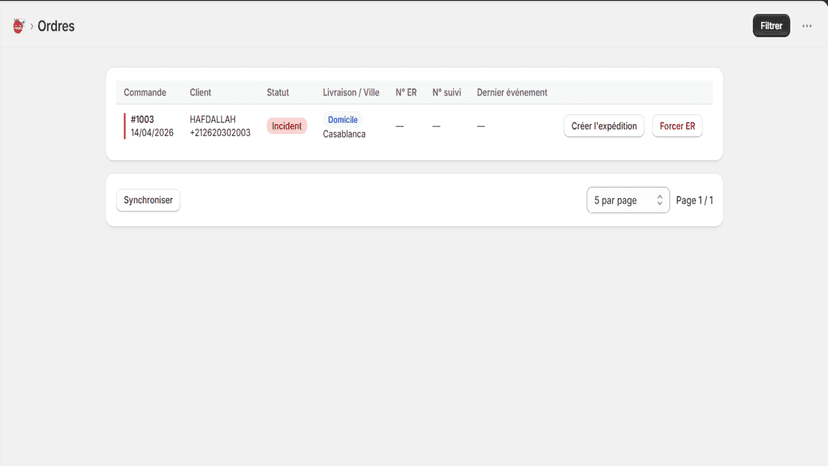Click the N° ER column header

coord(406,92)
